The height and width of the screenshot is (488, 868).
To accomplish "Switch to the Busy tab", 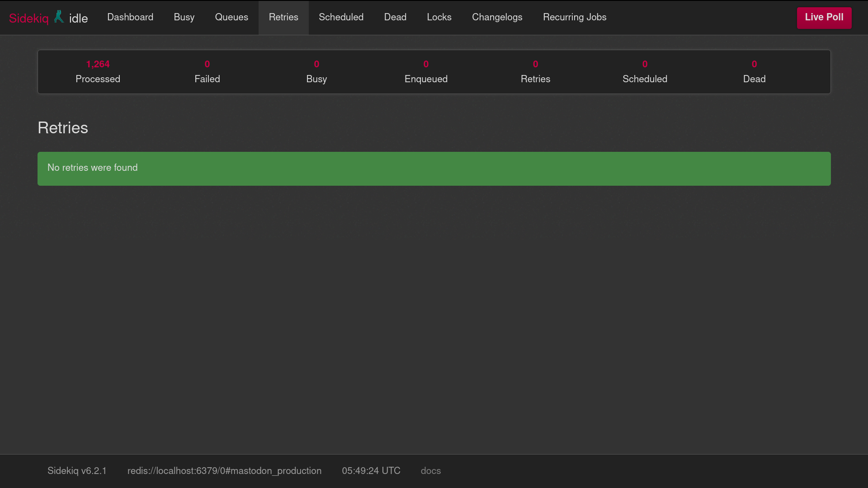I will [184, 17].
